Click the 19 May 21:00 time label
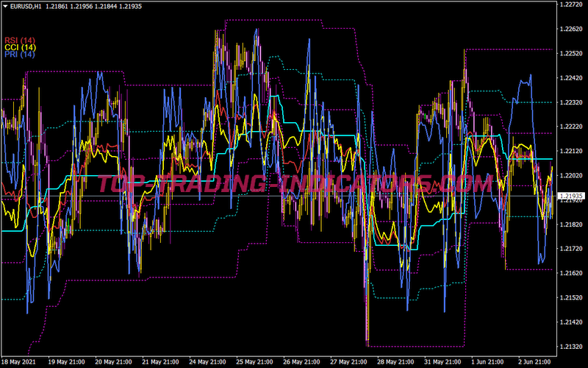 [x=66, y=362]
